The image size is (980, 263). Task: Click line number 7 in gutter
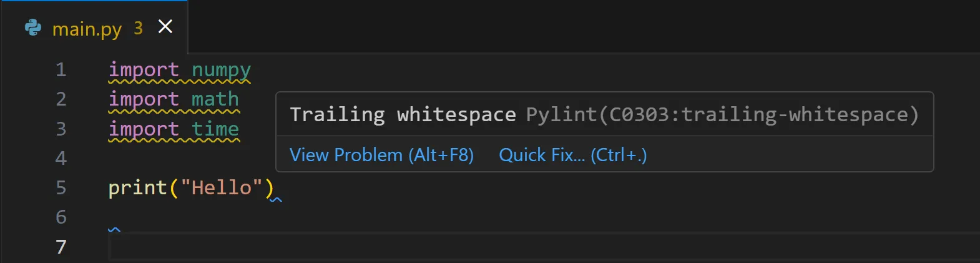[61, 247]
